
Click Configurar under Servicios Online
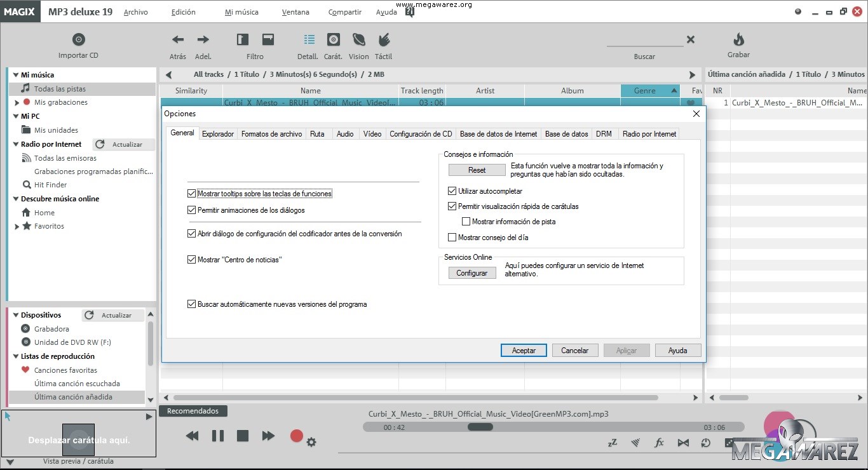[471, 272]
